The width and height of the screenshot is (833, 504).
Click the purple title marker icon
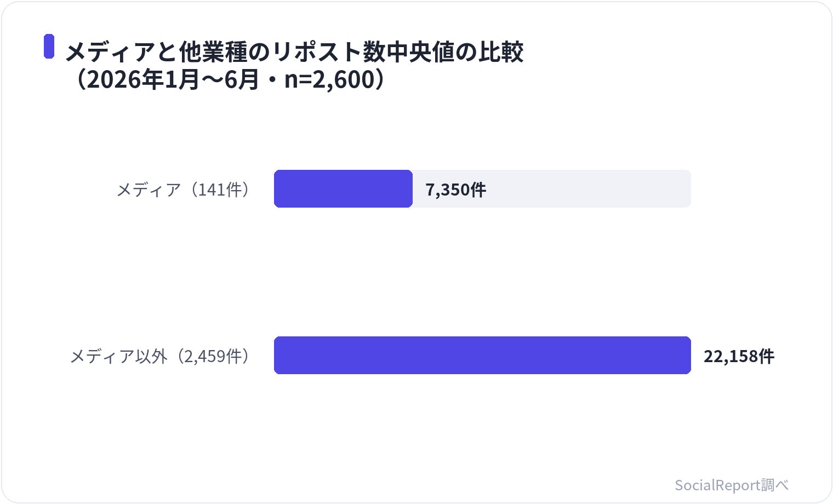point(49,46)
